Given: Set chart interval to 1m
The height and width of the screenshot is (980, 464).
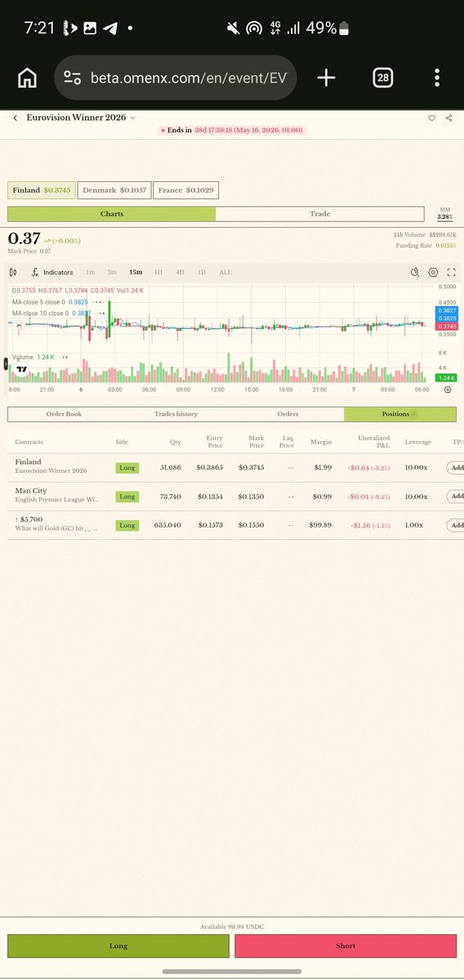Looking at the screenshot, I should click(90, 272).
